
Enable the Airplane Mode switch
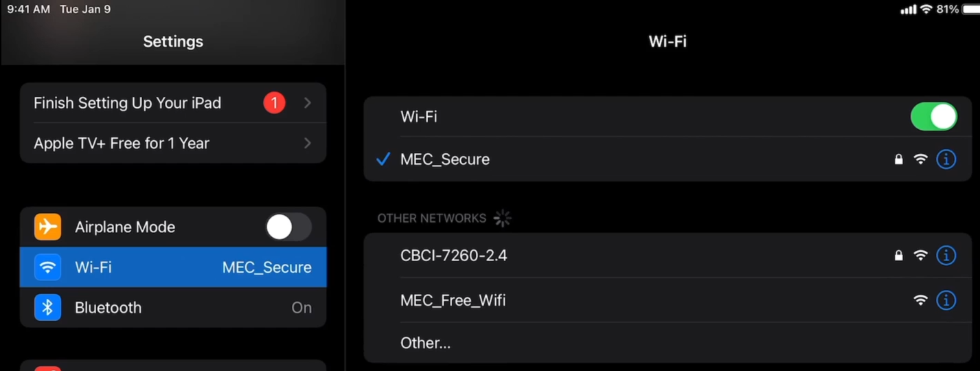click(x=288, y=227)
